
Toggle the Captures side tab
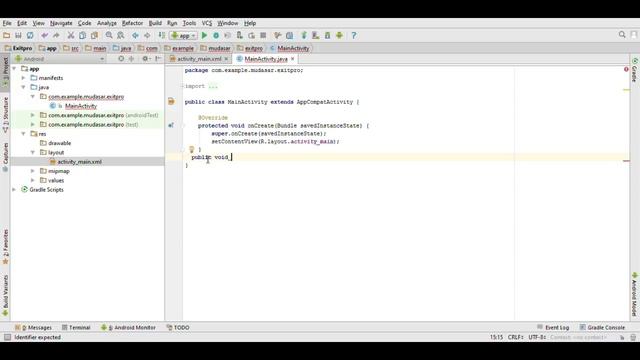coord(5,157)
